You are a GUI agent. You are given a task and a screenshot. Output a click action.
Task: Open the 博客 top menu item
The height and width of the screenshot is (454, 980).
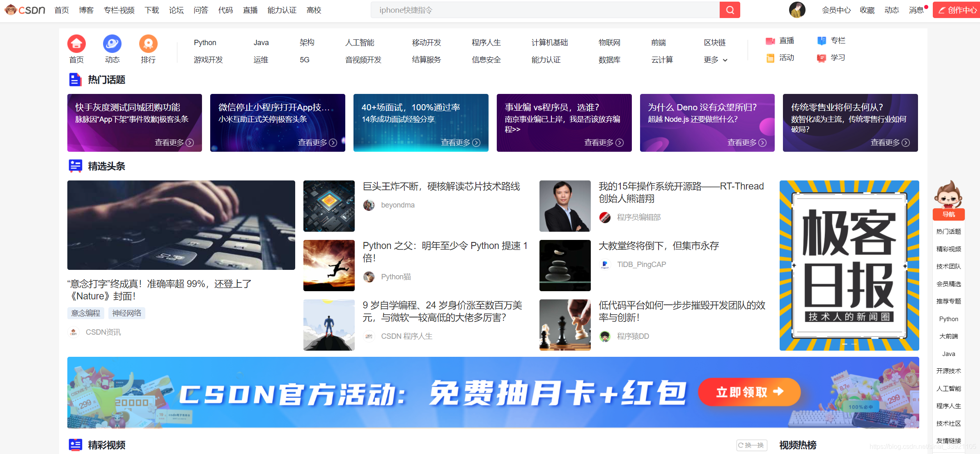(x=86, y=10)
